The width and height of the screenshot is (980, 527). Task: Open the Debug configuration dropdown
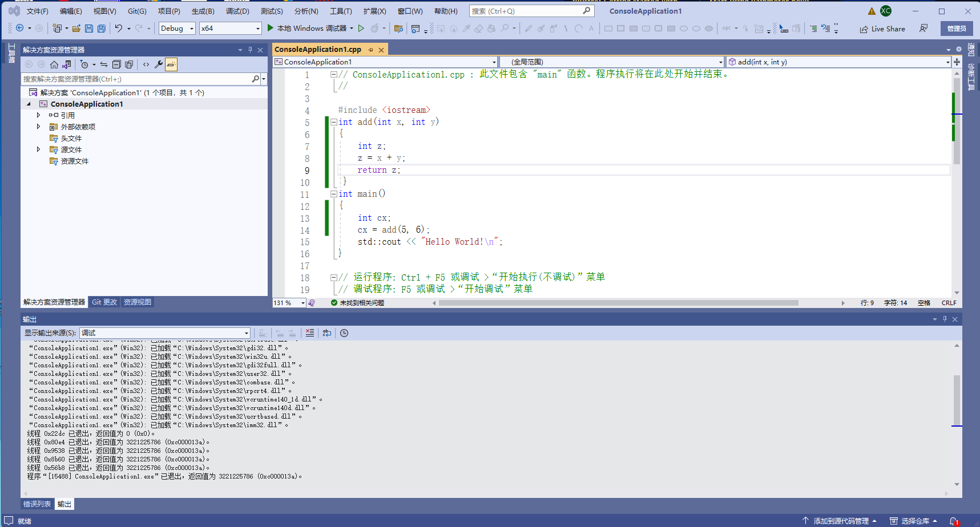177,28
